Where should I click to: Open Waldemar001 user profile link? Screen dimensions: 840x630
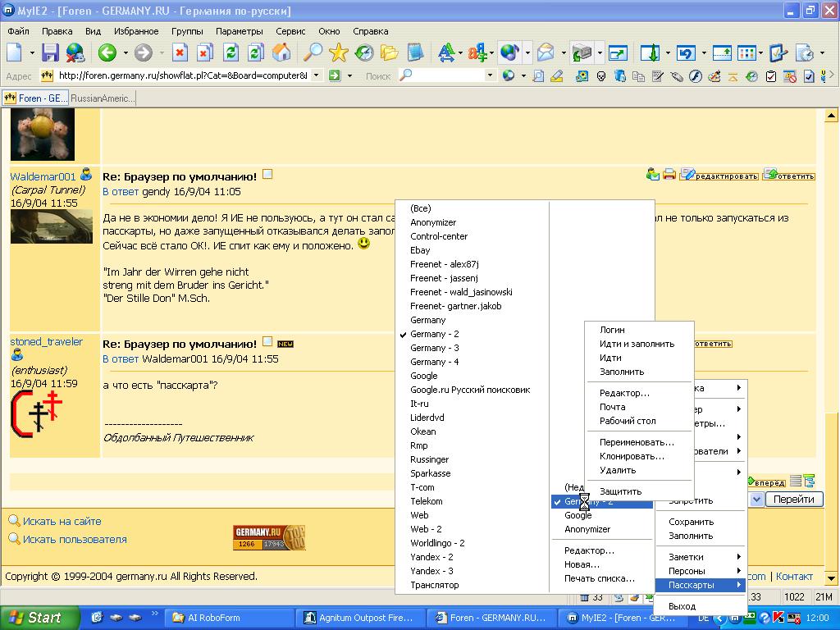coord(43,177)
